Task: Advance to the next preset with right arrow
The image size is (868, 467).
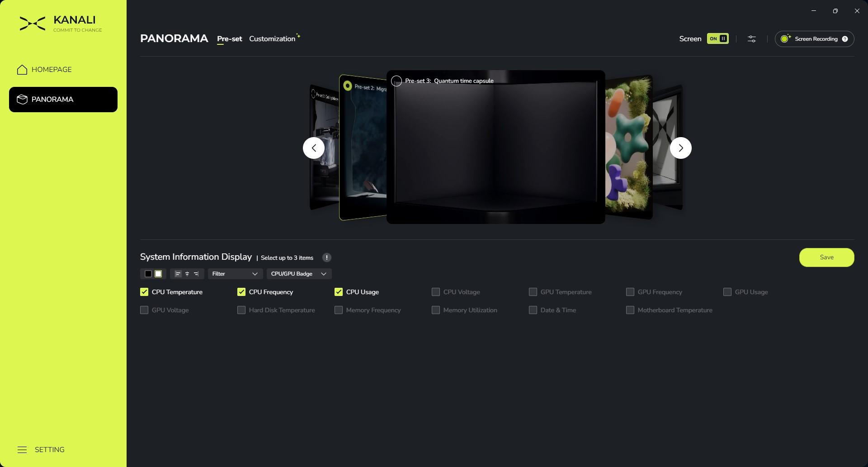Action: click(680, 148)
